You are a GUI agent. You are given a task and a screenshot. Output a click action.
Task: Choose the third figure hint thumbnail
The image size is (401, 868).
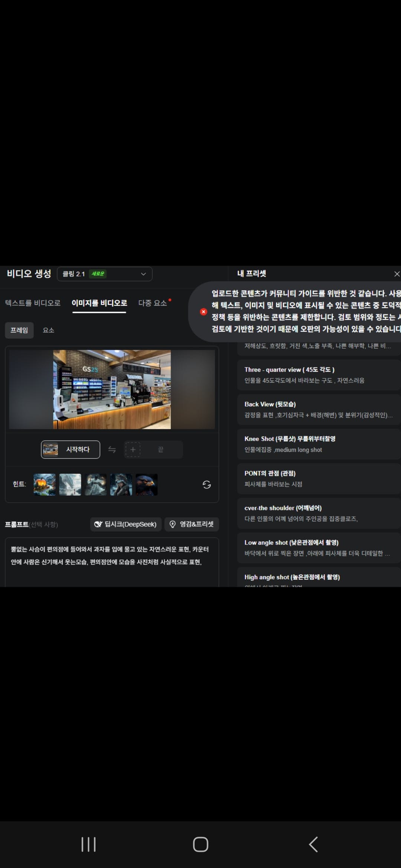click(x=95, y=484)
